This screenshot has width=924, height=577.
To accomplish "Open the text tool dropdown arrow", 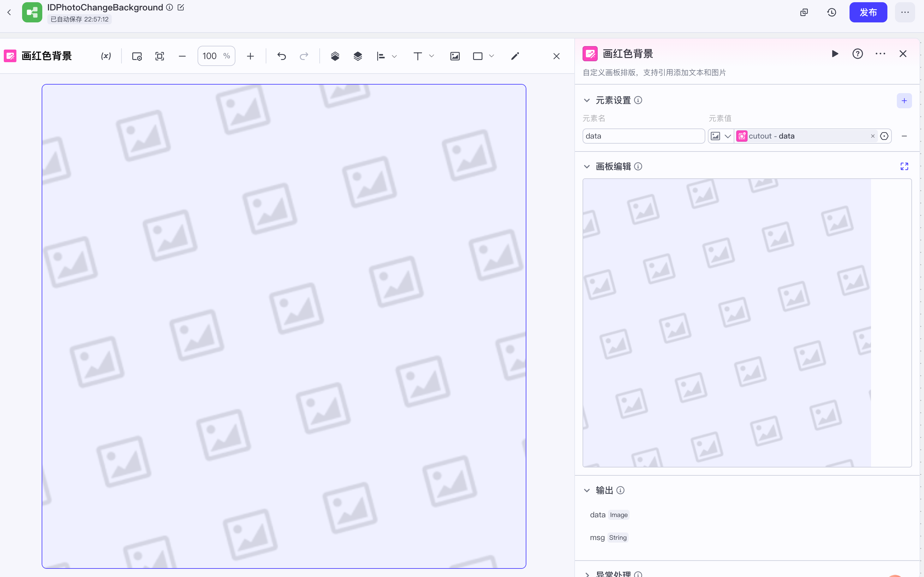I will pyautogui.click(x=431, y=56).
